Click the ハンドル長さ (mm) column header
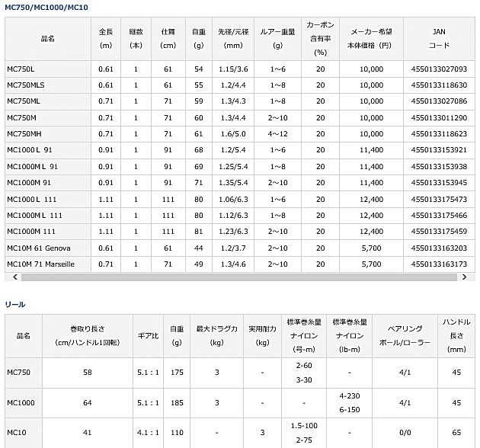The height and width of the screenshot is (448, 480). tap(456, 336)
